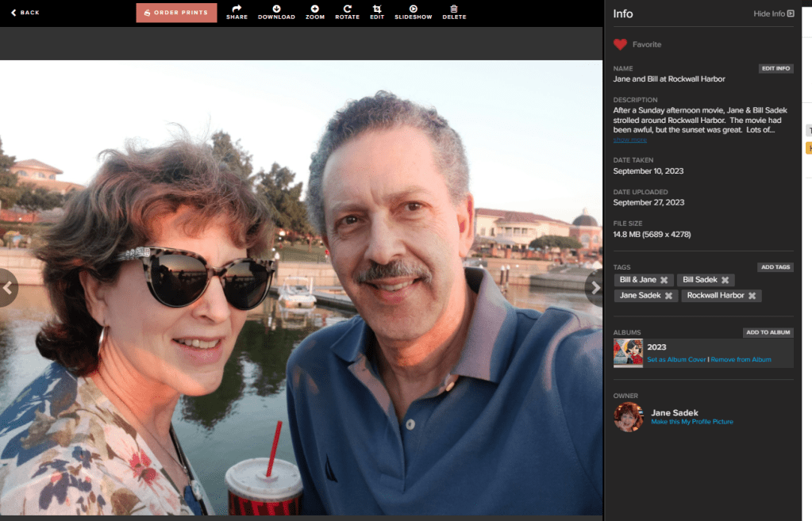Open the 2023 album thumbnail
Viewport: 812px width, 521px height.
[x=628, y=353]
